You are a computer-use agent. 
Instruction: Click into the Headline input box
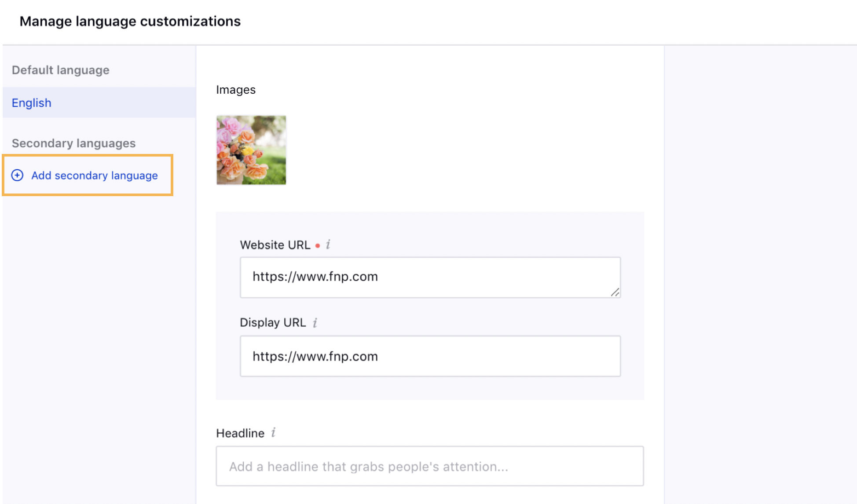click(x=430, y=466)
